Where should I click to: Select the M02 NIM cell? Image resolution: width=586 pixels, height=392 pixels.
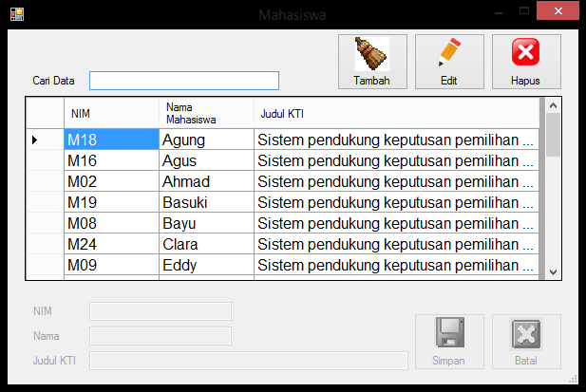111,182
